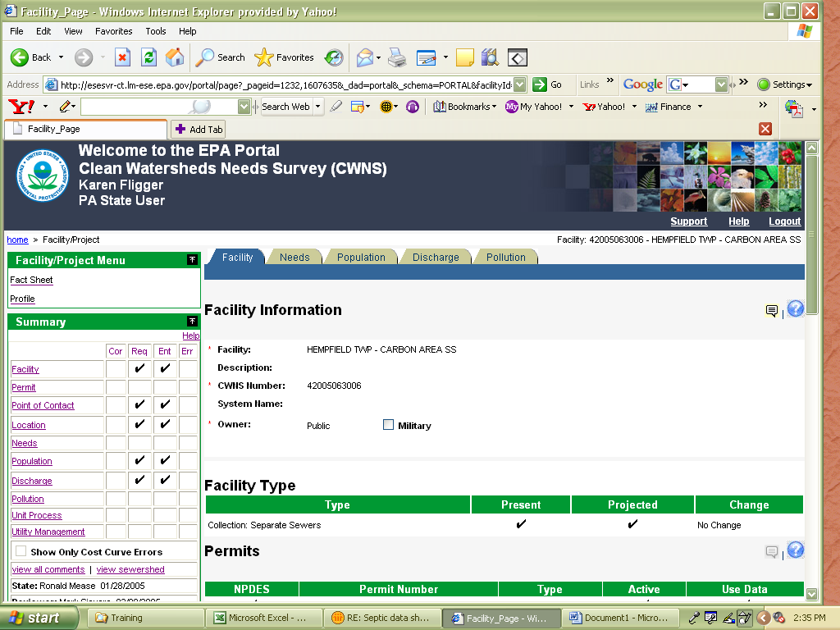Refresh the page with green arrows icon
This screenshot has width=840, height=630.
pos(148,57)
